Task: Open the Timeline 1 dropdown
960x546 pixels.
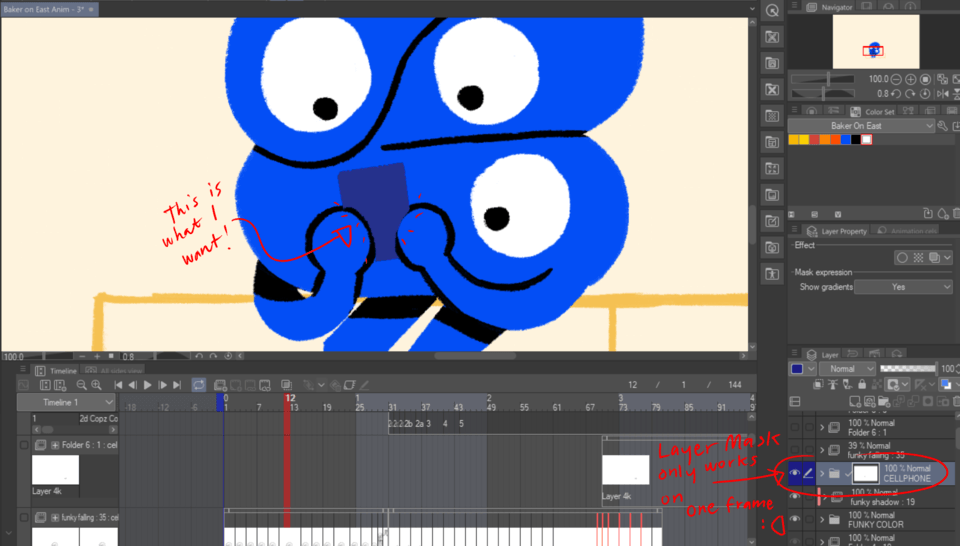Action: 66,402
